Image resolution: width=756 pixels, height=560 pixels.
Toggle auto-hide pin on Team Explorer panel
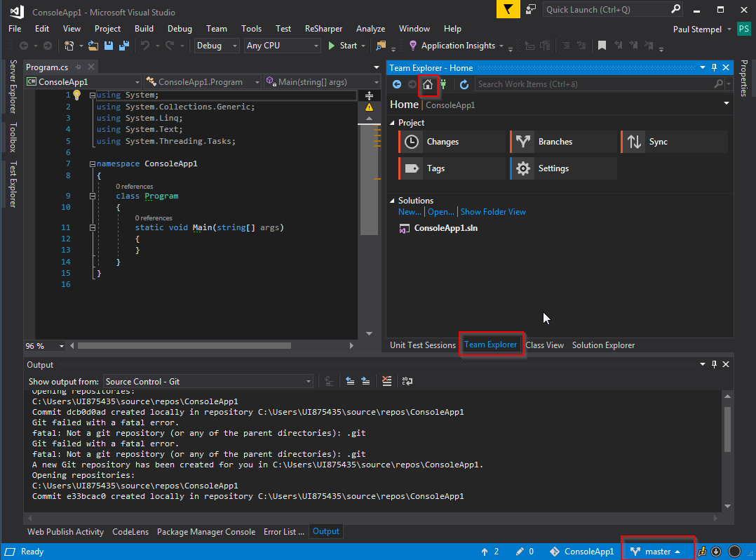(x=715, y=68)
